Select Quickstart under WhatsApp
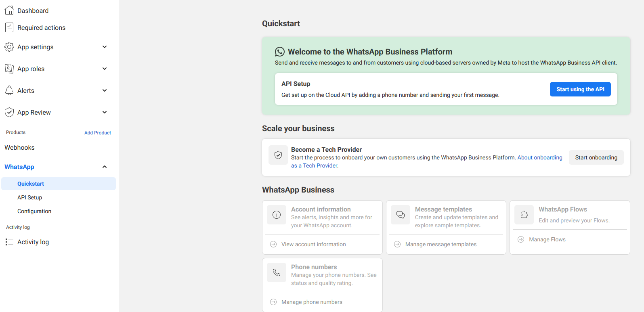Image resolution: width=644 pixels, height=312 pixels. [59, 184]
